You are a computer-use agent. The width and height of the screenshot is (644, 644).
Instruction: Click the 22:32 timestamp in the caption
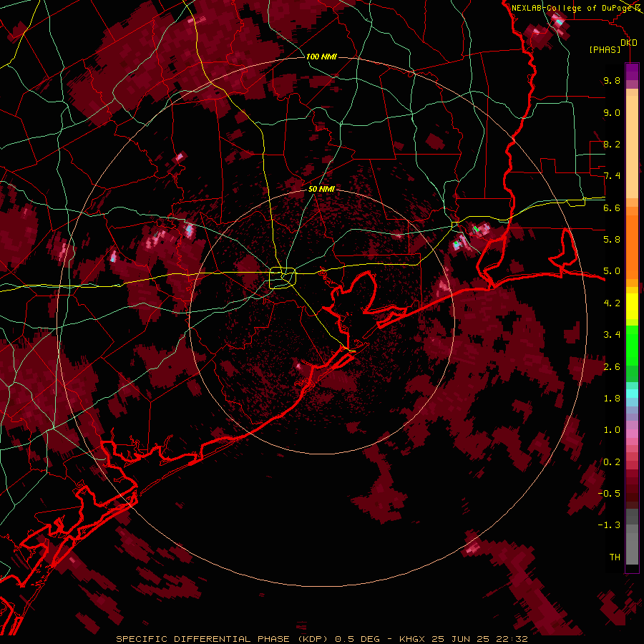514,639
